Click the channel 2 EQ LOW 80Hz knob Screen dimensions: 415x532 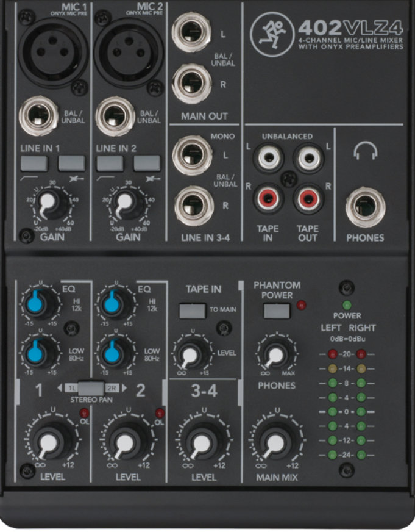(x=116, y=353)
